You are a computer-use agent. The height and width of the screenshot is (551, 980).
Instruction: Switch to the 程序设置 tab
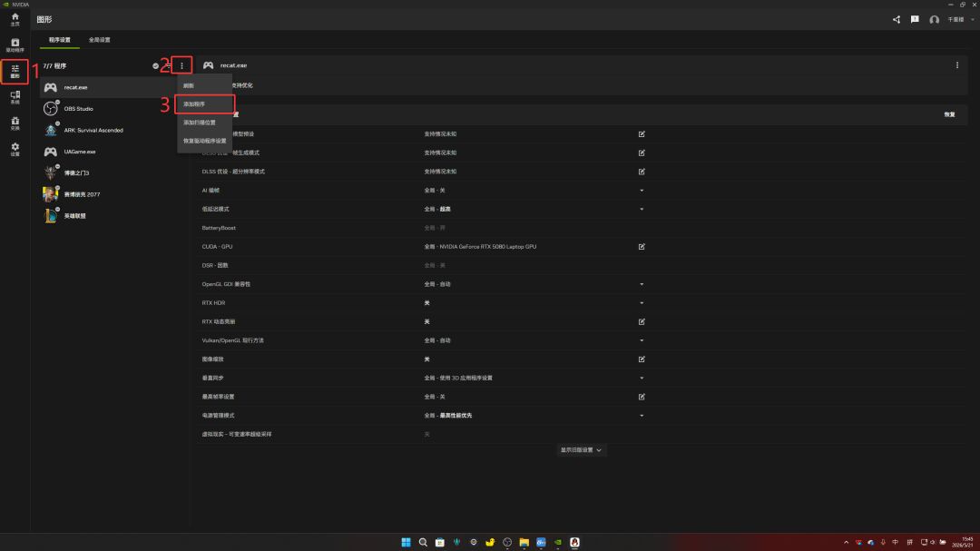pos(59,39)
